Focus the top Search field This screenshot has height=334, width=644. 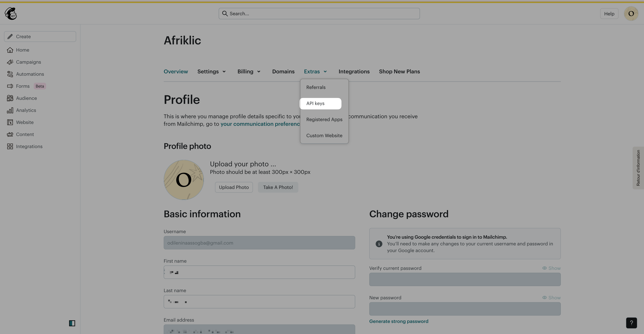tap(319, 13)
